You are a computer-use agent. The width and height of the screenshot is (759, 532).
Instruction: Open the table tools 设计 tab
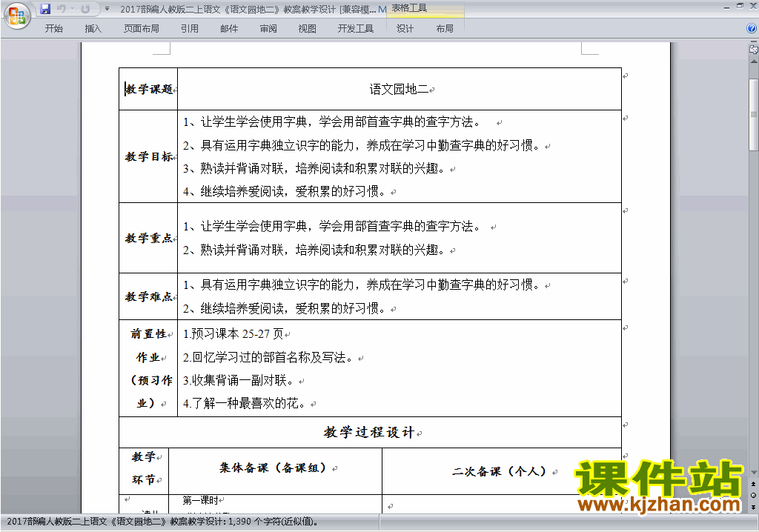[x=405, y=29]
